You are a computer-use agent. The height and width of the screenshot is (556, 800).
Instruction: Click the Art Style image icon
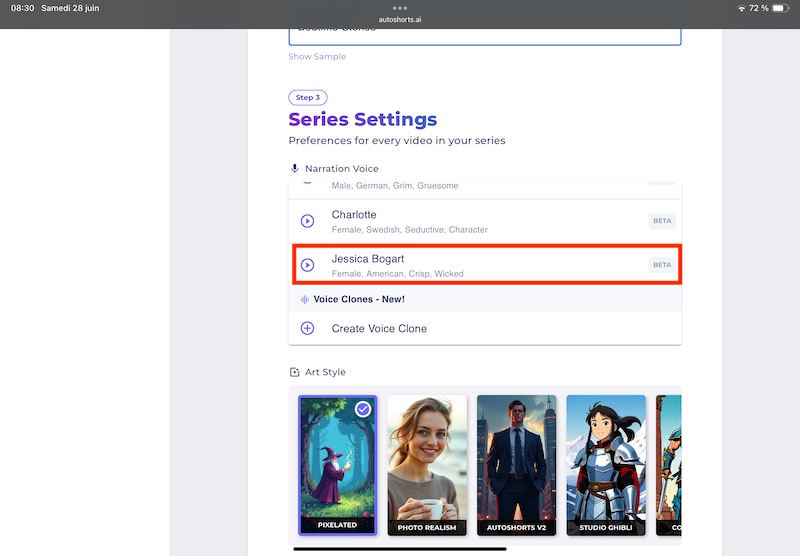(x=294, y=372)
